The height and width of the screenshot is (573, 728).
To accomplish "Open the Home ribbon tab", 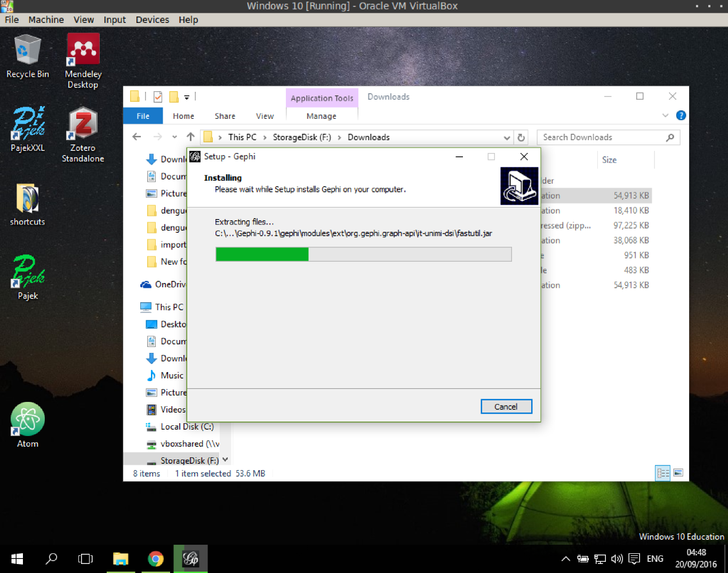I will 183,116.
